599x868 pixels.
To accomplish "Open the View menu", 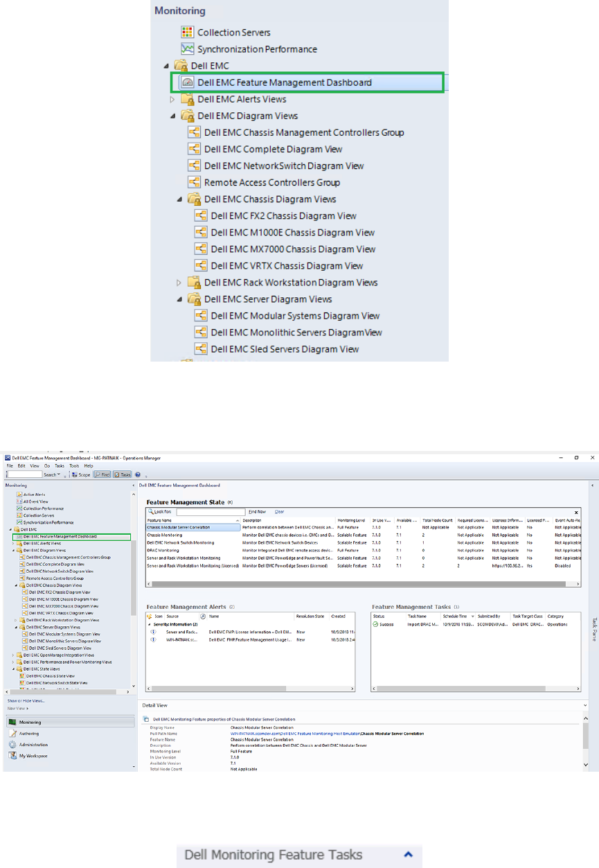I will [35, 466].
